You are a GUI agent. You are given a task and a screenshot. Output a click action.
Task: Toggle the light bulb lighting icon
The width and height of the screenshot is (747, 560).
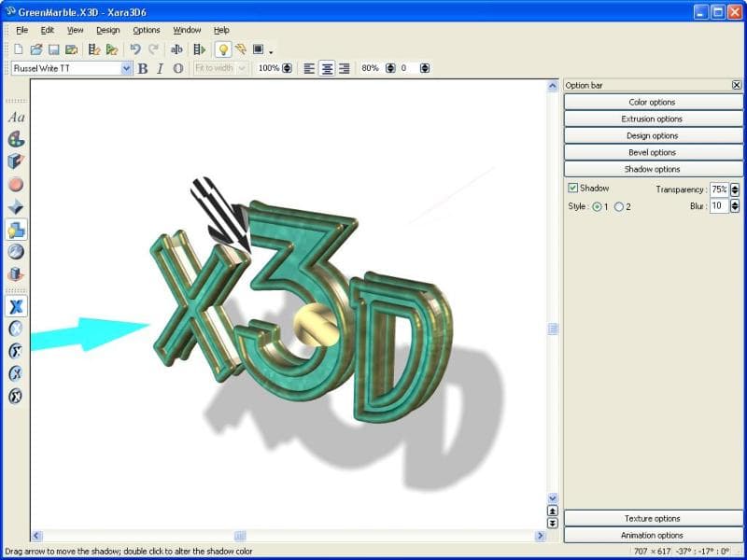click(x=223, y=49)
